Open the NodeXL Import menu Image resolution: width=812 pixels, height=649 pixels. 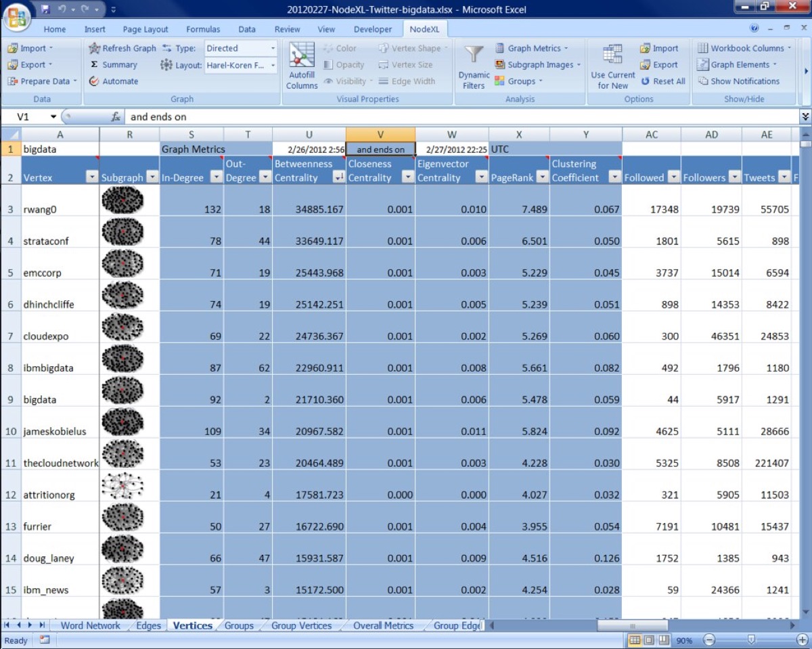tap(31, 48)
